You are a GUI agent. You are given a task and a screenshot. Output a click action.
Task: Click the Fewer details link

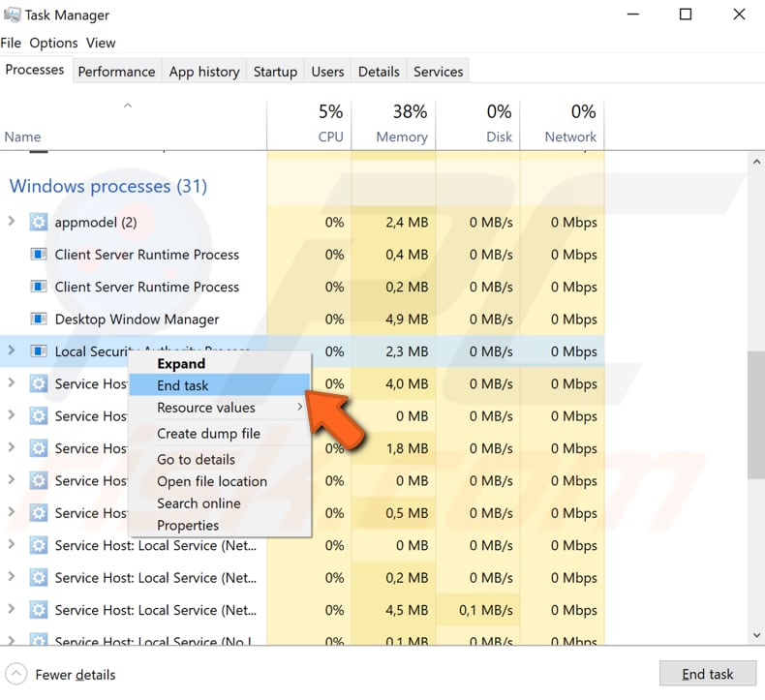(x=76, y=675)
